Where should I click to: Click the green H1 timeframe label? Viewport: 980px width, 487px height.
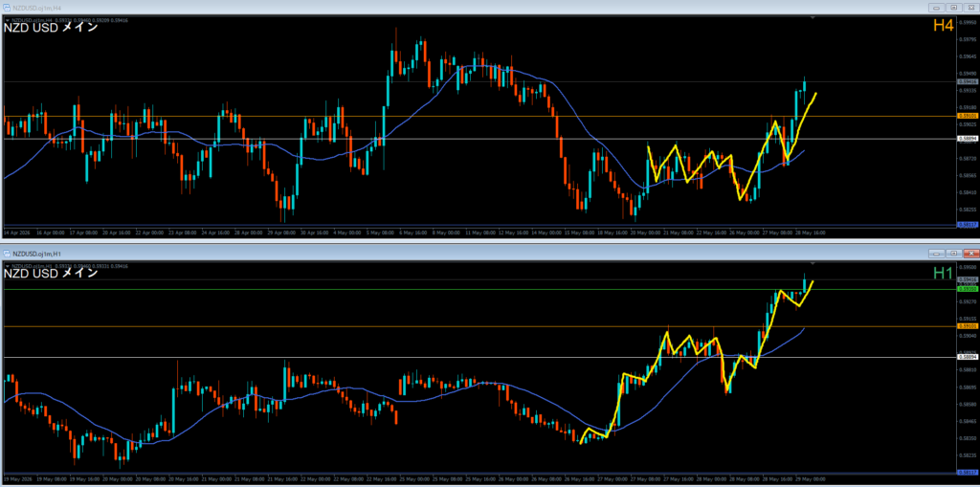[x=943, y=273]
